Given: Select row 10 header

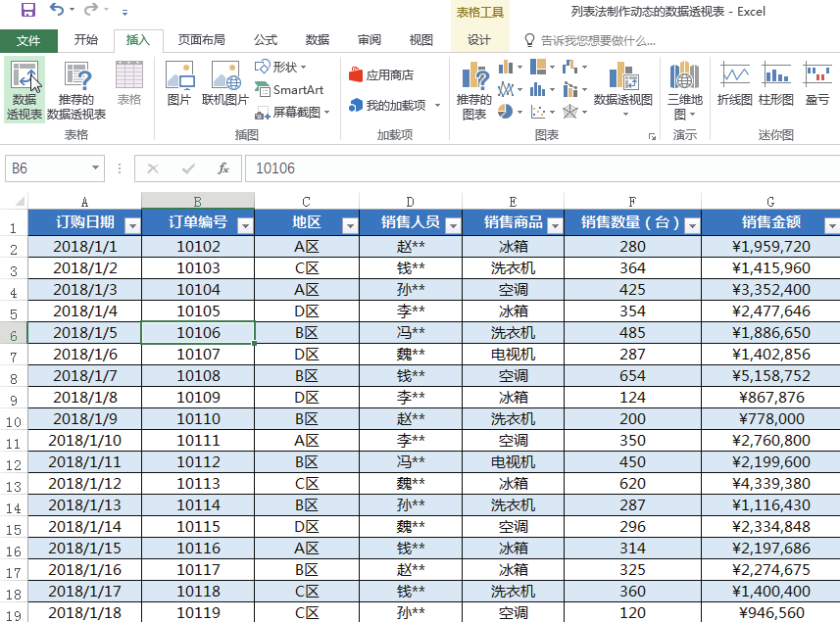Looking at the screenshot, I should 14,421.
